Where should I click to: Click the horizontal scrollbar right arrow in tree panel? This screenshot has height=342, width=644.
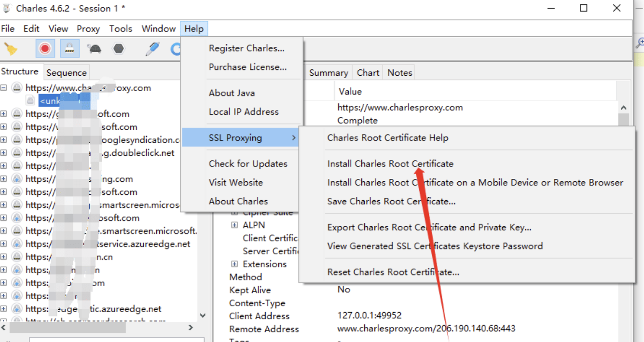coord(191,328)
